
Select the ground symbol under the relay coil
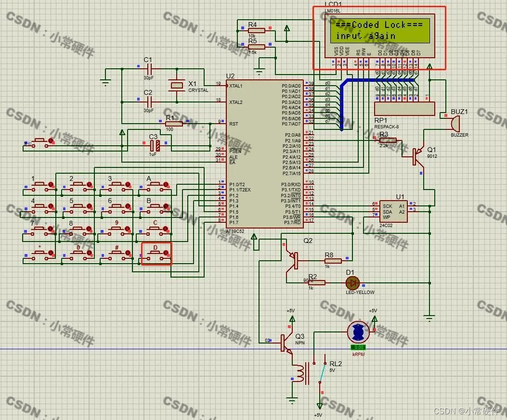coord(292,400)
